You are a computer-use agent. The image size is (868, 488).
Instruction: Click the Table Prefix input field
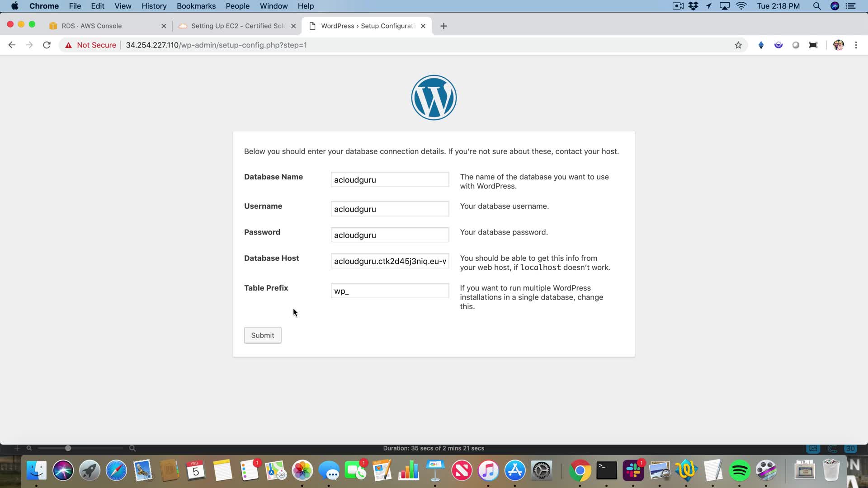pyautogui.click(x=390, y=291)
